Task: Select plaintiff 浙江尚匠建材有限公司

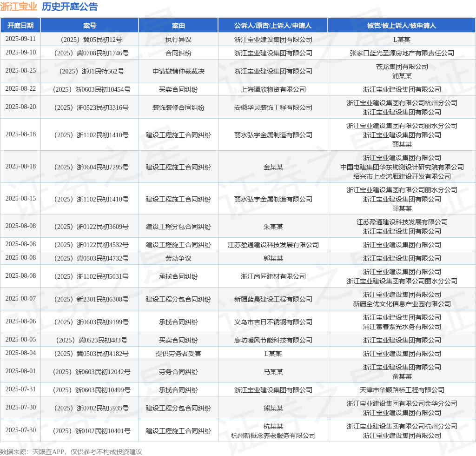Action: (x=273, y=276)
